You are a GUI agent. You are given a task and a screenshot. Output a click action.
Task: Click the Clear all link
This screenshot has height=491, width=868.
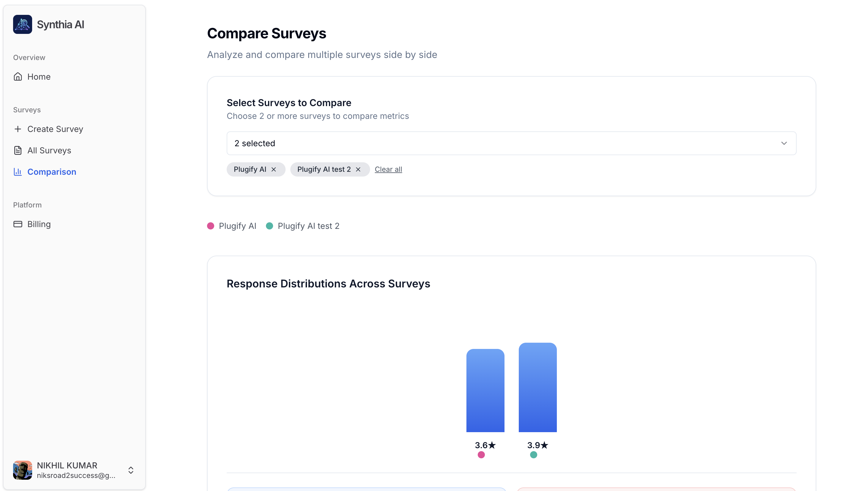(x=388, y=169)
